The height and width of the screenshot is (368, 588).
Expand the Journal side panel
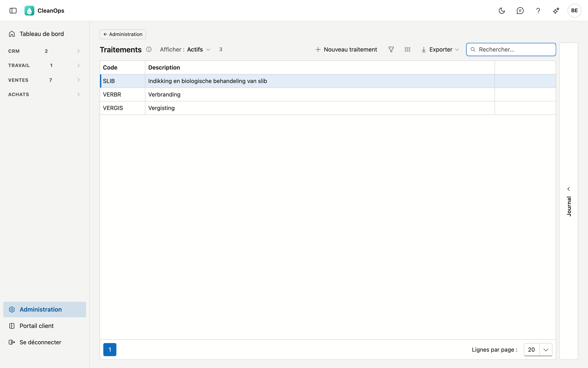point(569,201)
